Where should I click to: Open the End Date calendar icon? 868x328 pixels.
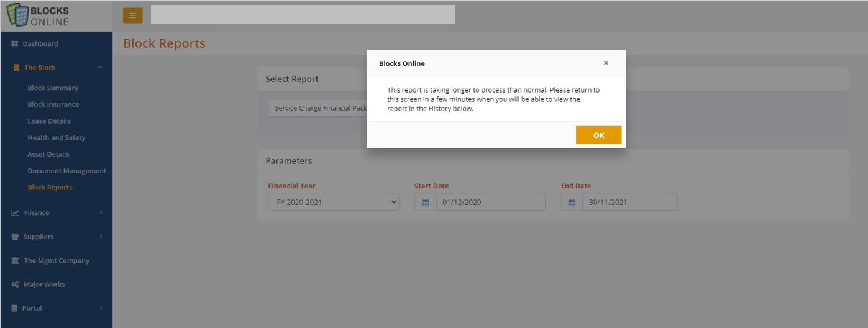point(572,203)
